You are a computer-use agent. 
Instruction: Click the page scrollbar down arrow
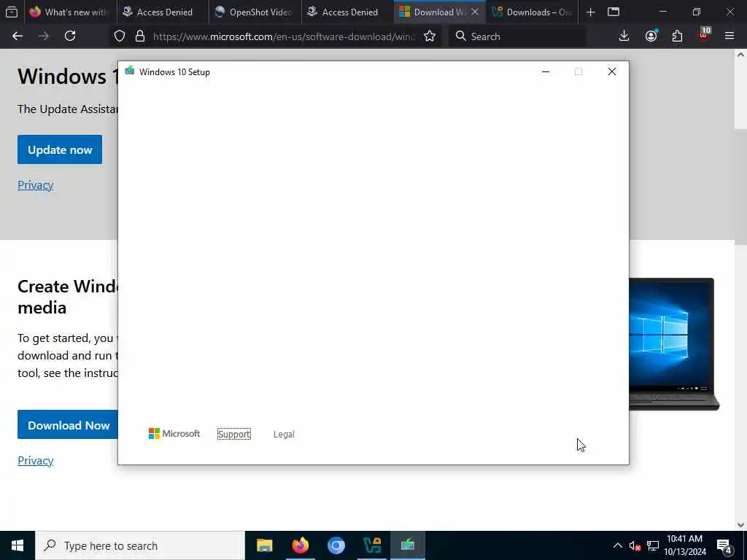click(740, 525)
